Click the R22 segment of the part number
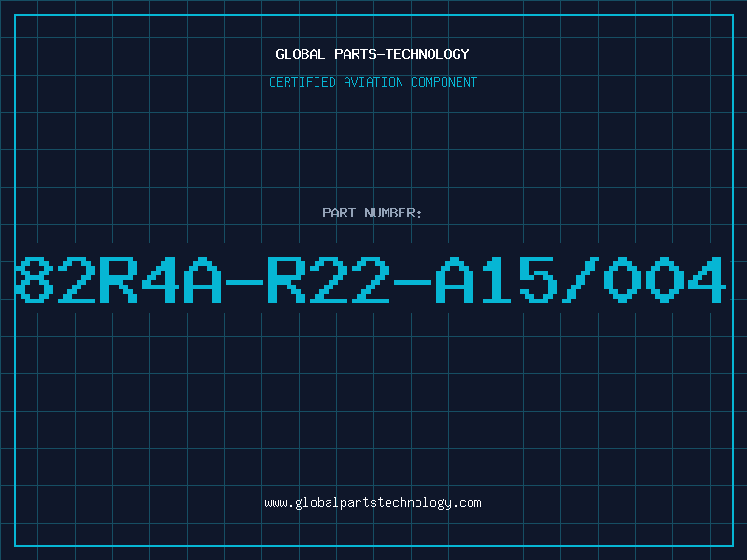The height and width of the screenshot is (560, 747). click(328, 279)
